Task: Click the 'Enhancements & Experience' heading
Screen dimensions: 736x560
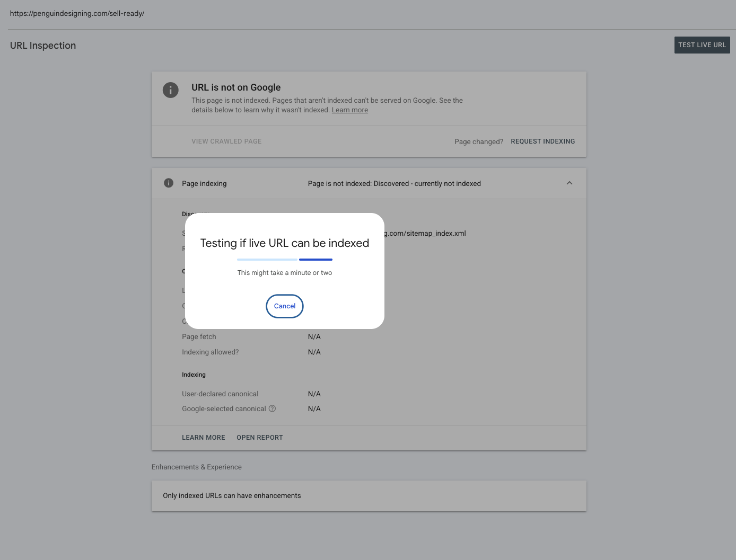Action: pyautogui.click(x=197, y=467)
